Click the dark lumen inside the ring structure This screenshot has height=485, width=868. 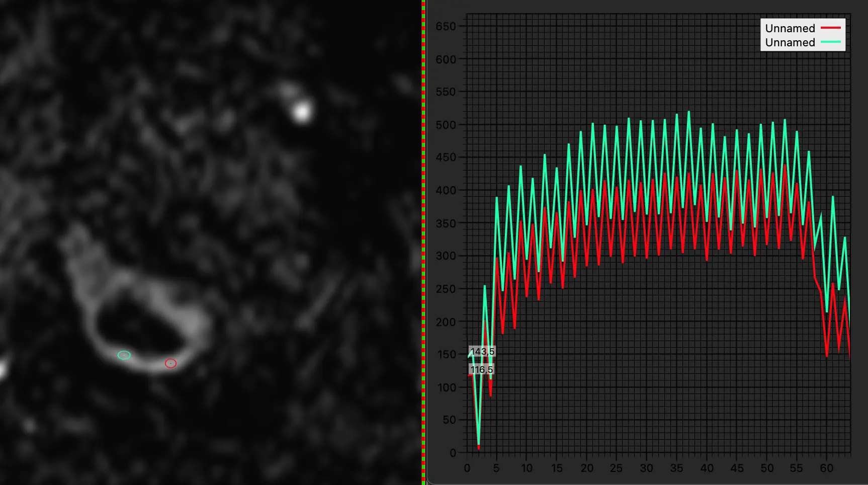pyautogui.click(x=136, y=327)
